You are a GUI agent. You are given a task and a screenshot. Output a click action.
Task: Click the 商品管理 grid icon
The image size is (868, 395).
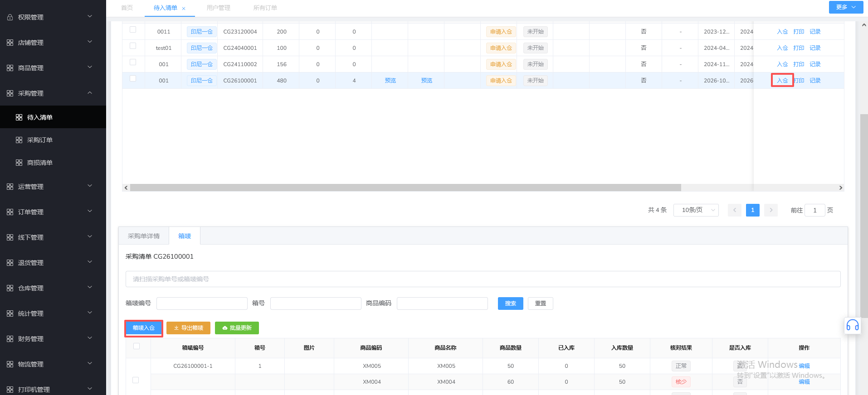pyautogui.click(x=10, y=68)
